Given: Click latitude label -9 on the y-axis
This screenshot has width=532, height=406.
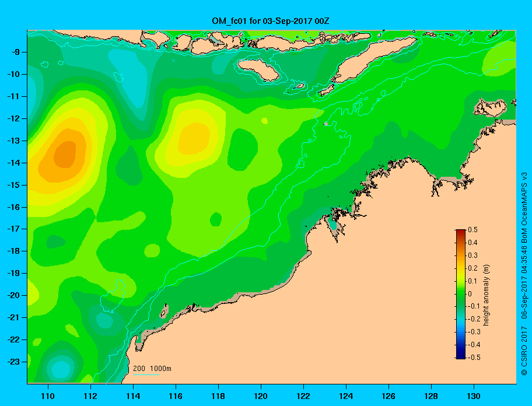Looking at the screenshot, I should coord(15,52).
